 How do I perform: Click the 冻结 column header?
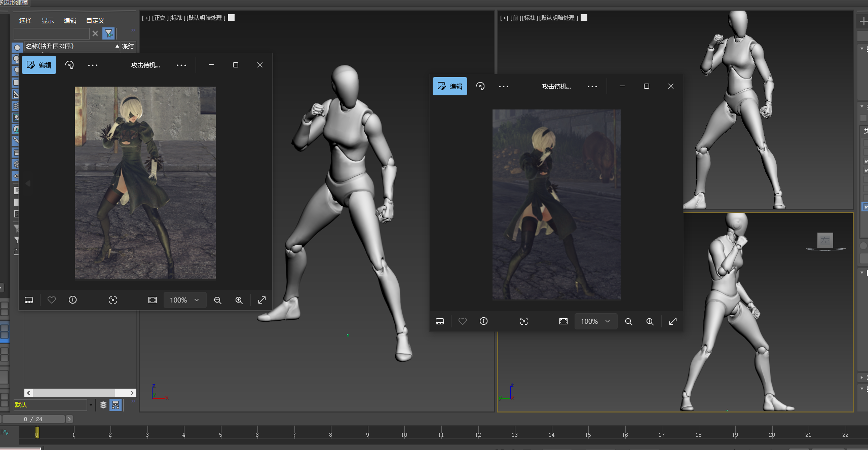click(x=128, y=46)
